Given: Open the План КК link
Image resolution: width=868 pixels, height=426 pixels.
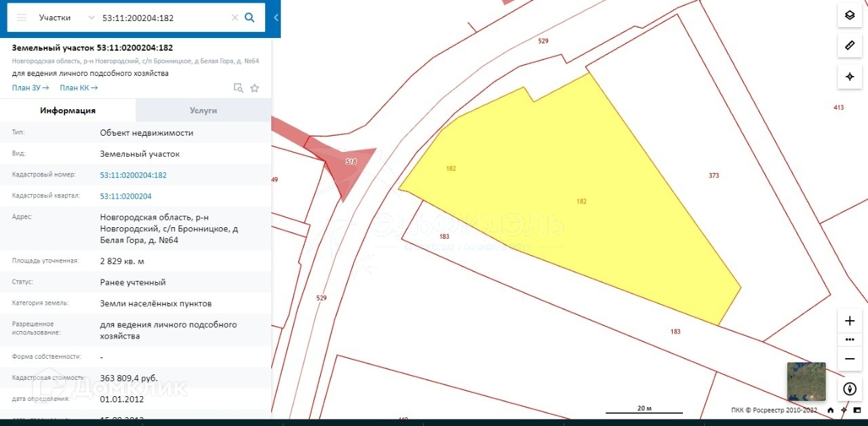Looking at the screenshot, I should [79, 88].
